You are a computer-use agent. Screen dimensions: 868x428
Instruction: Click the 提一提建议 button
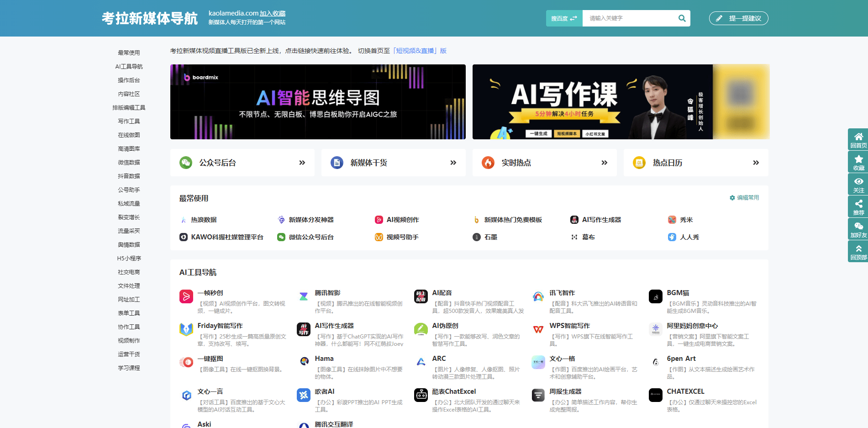point(738,18)
